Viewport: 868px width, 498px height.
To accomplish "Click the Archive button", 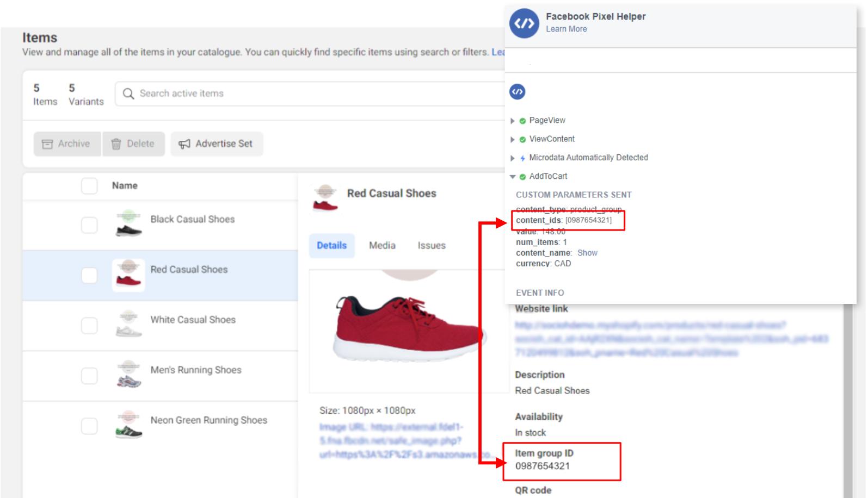I will click(x=67, y=144).
